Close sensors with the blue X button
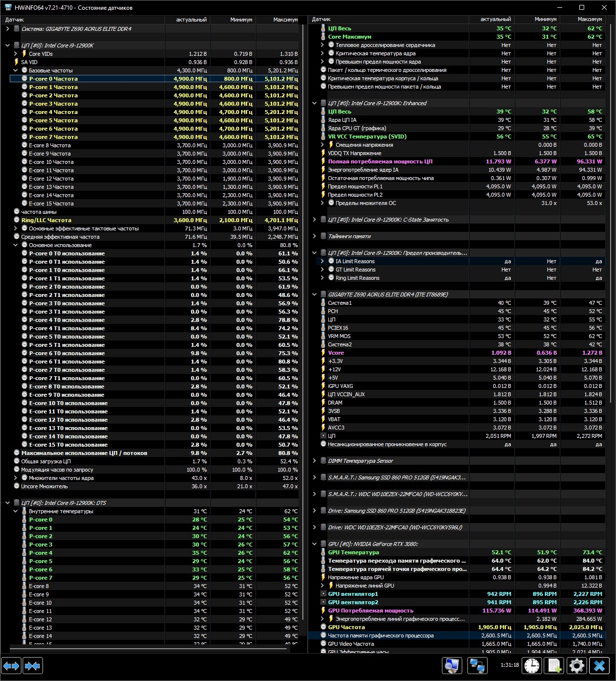This screenshot has height=681, width=616. (x=599, y=666)
